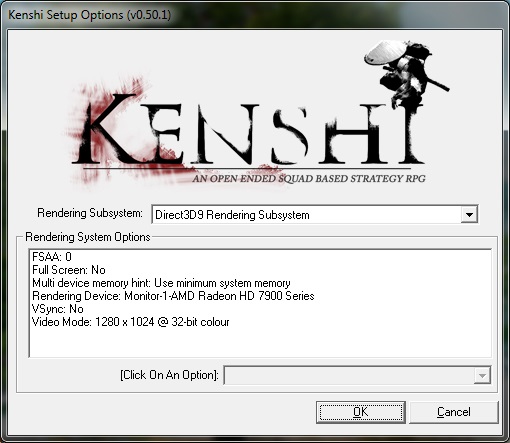Select the FSAA: 0 option

52,257
